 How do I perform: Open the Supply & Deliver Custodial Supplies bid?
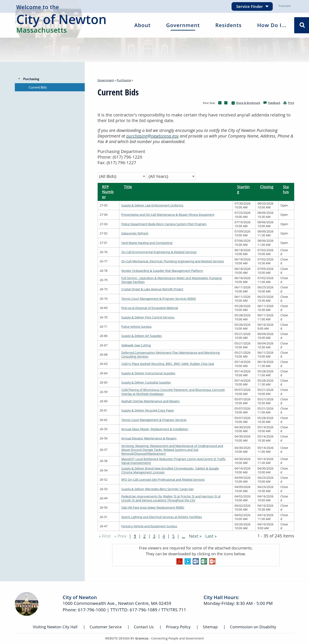146,382
